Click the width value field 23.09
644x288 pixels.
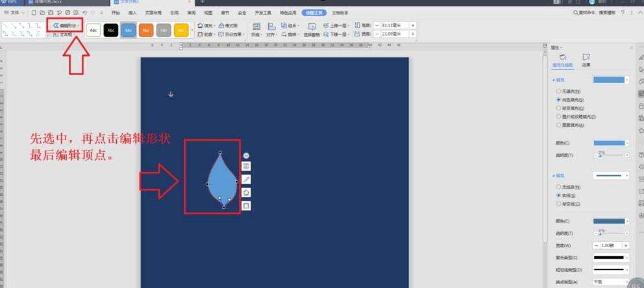coord(394,34)
